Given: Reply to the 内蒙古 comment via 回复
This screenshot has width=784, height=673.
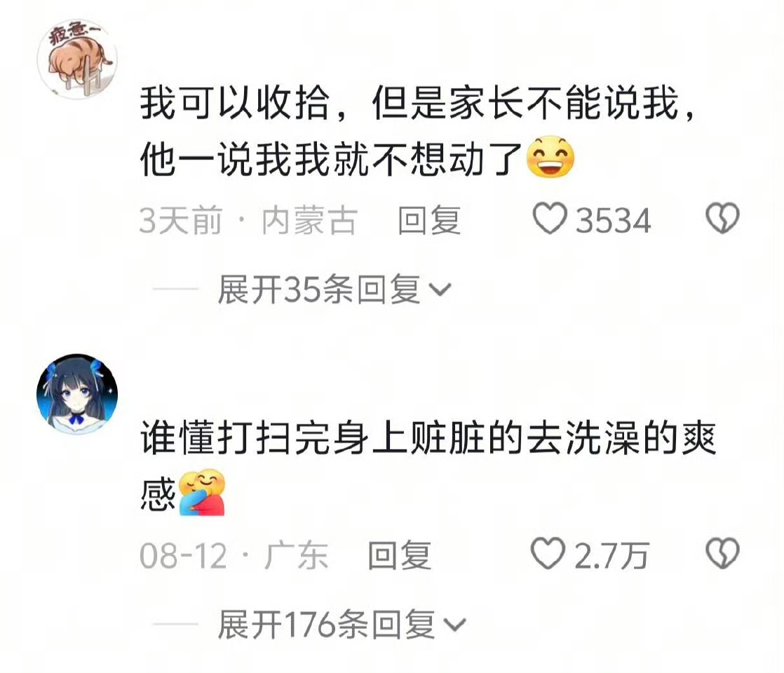Looking at the screenshot, I should 429,220.
